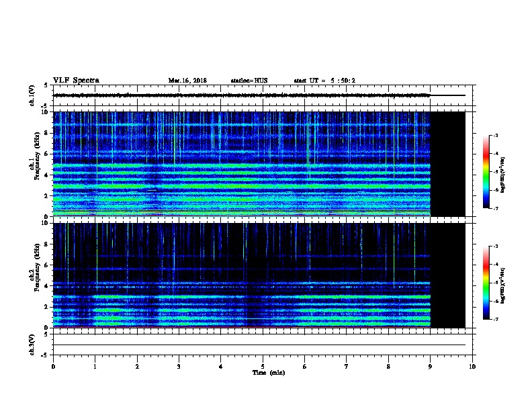Image resolution: width=532 pixels, height=411 pixels.
Task: Click the ch.2 colorbar log(PSD) label
Action: [502, 285]
